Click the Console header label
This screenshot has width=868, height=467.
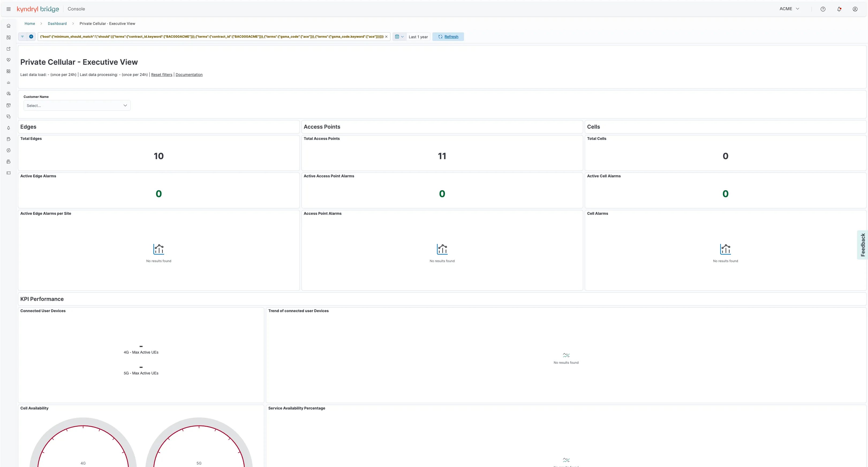coord(76,9)
